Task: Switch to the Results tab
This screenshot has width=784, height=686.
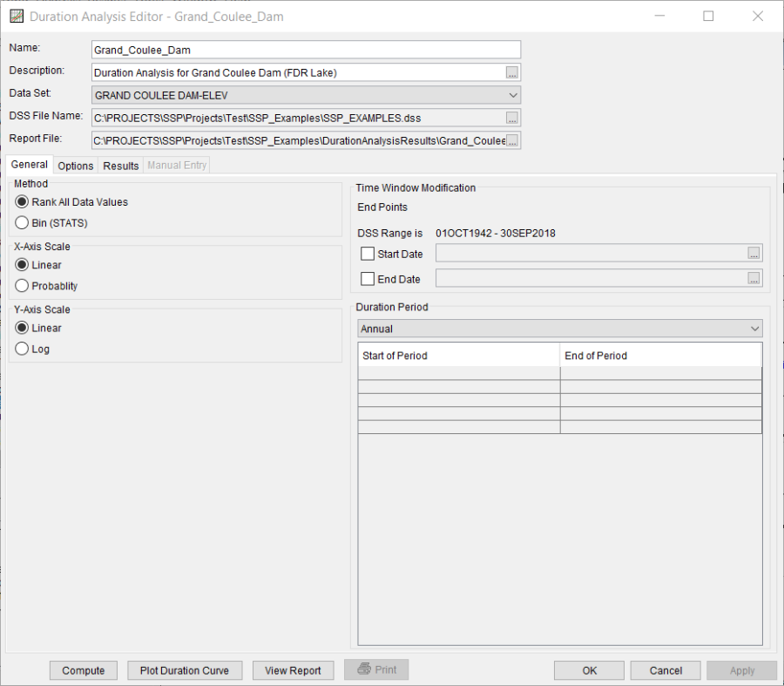Action: [x=120, y=165]
